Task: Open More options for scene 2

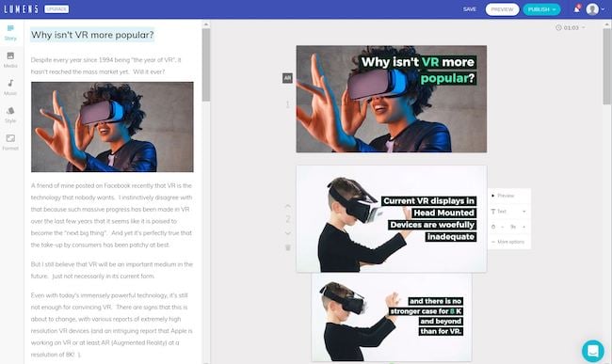Action: pos(508,242)
